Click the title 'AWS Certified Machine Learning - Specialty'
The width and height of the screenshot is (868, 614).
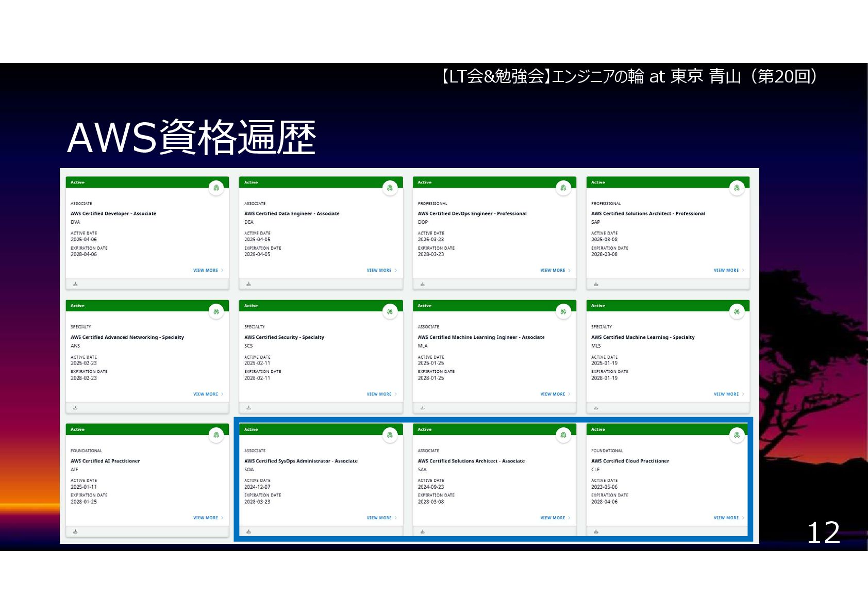[643, 337]
